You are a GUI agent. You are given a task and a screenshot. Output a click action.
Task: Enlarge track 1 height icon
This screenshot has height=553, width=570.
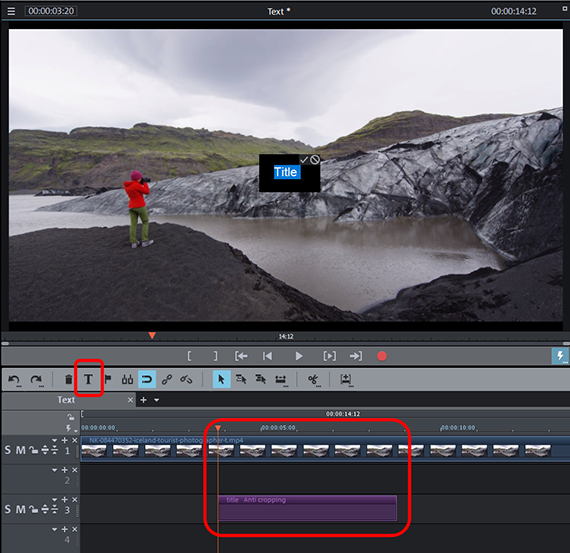[x=45, y=450]
